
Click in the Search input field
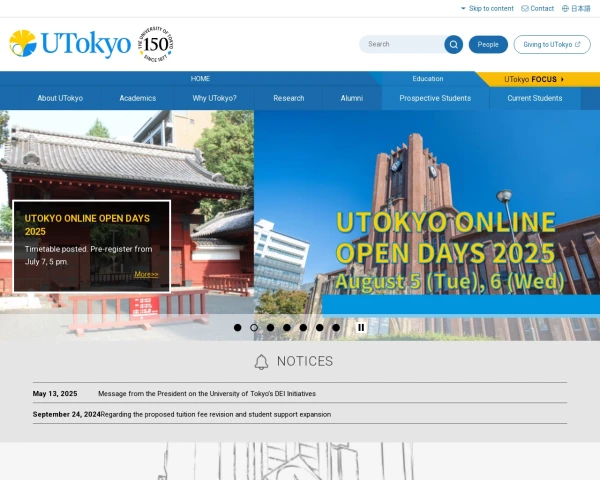pyautogui.click(x=402, y=44)
